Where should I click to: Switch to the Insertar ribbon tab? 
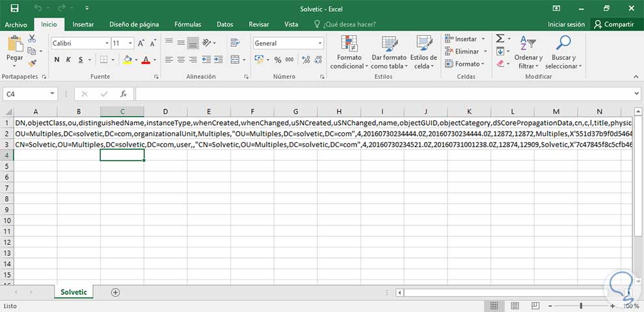pyautogui.click(x=83, y=25)
